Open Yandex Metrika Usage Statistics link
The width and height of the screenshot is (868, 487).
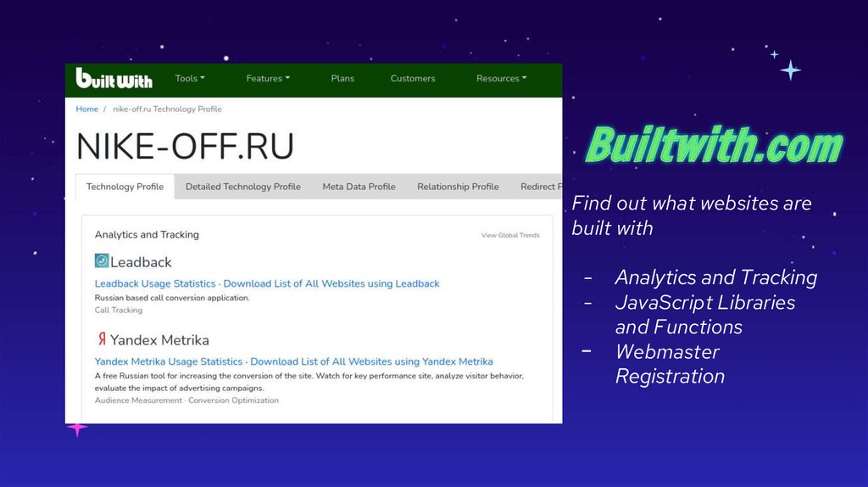[169, 361]
